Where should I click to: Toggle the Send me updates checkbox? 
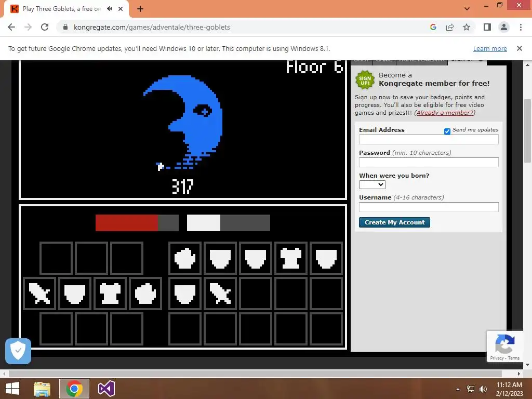(x=447, y=131)
